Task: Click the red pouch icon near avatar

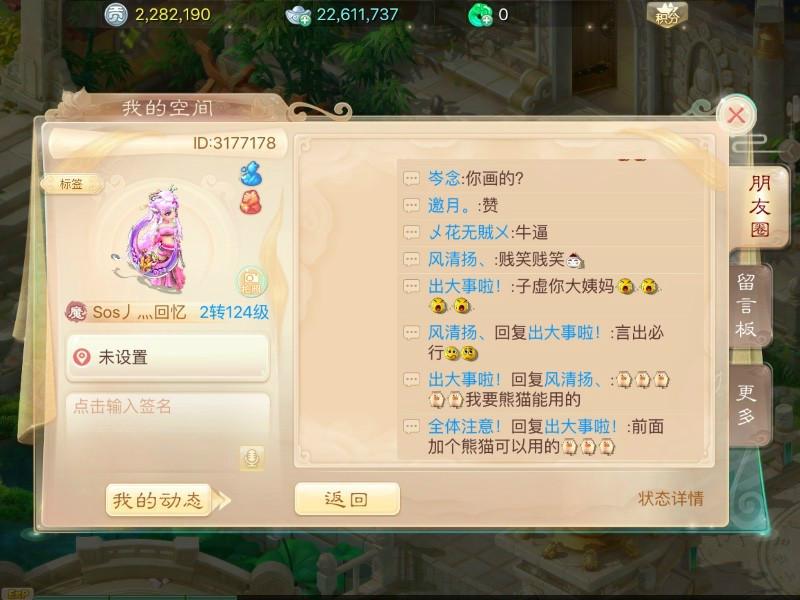Action: [251, 202]
